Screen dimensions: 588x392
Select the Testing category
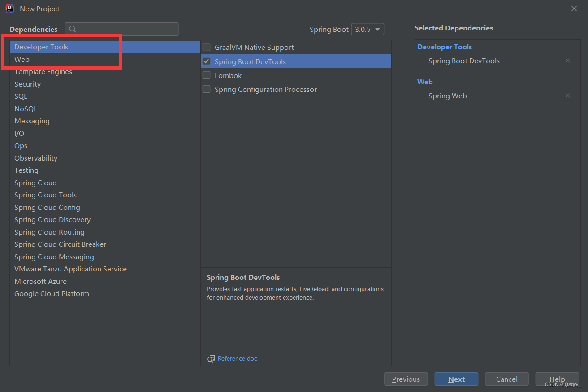click(x=26, y=170)
